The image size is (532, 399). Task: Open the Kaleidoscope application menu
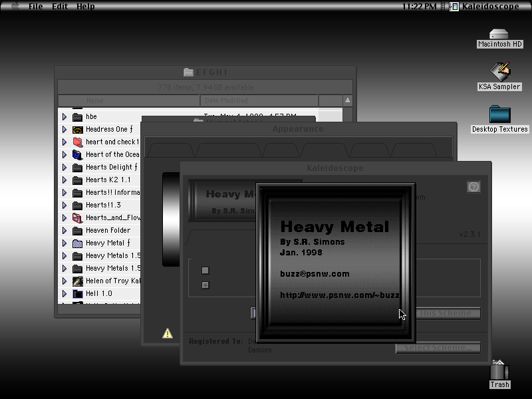(484, 6)
